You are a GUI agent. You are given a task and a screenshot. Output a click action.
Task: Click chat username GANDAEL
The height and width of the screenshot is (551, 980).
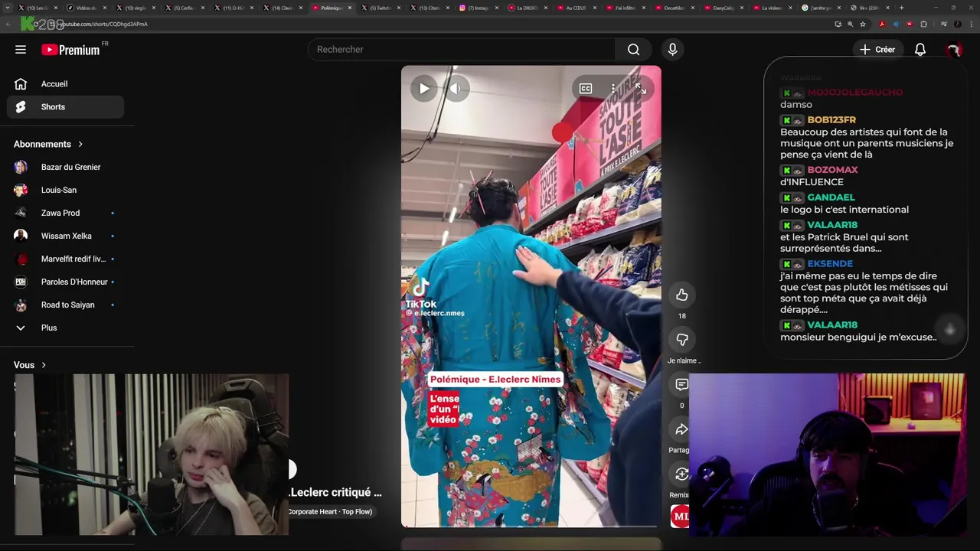pos(831,197)
